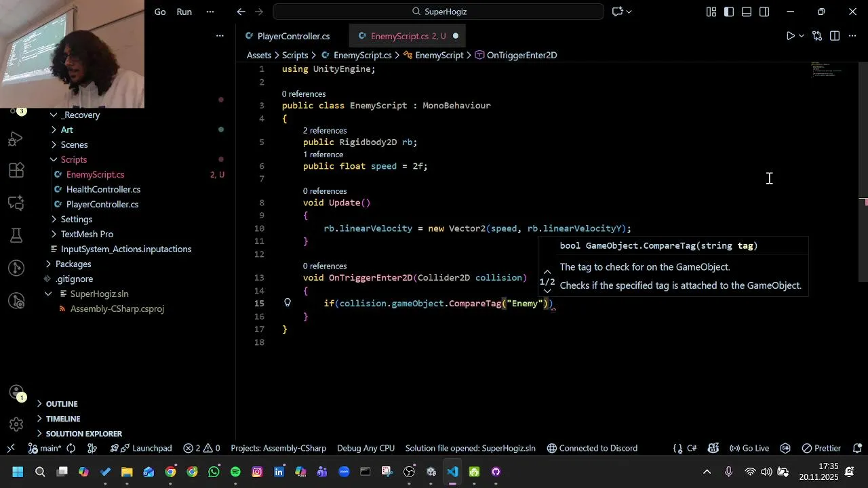Image resolution: width=868 pixels, height=488 pixels.
Task: Open the LinkedIn taskbar icon
Action: tap(279, 472)
